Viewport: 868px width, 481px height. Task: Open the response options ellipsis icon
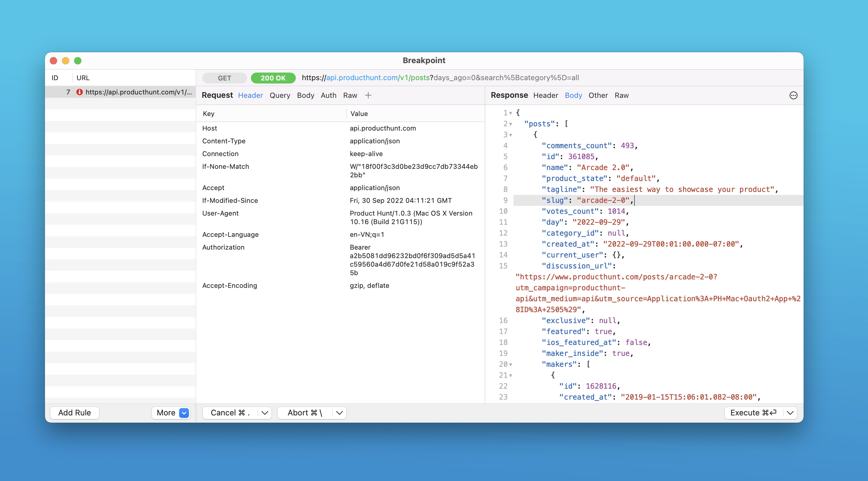tap(794, 96)
